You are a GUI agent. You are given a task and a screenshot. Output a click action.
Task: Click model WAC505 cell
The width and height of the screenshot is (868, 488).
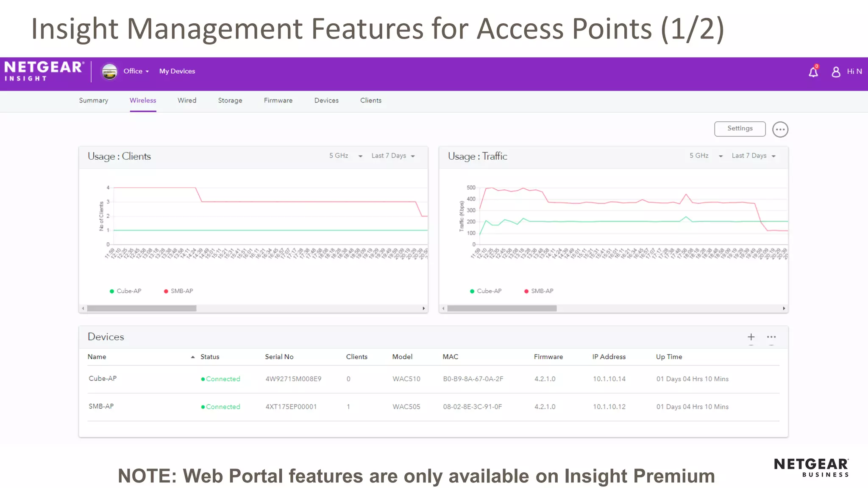click(406, 407)
